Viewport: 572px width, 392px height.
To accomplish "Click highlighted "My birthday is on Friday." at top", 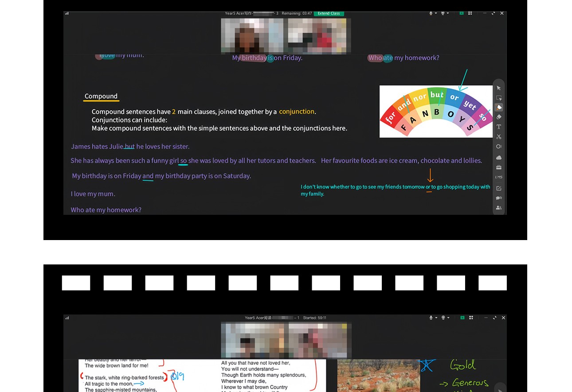I will [x=267, y=58].
